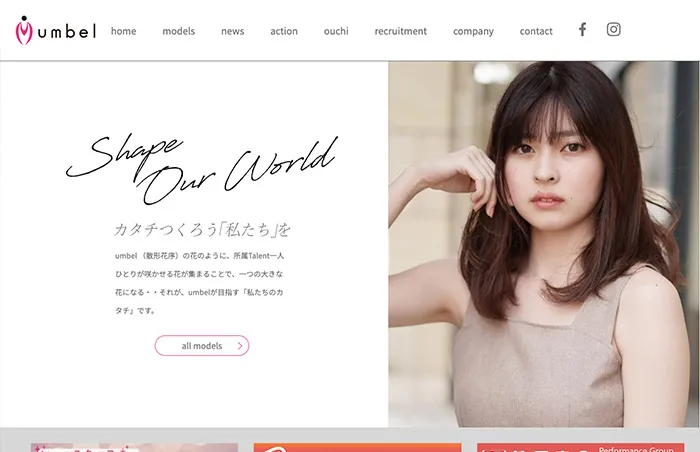This screenshot has width=700, height=452.
Task: Open the Facebook page icon
Action: (x=582, y=30)
